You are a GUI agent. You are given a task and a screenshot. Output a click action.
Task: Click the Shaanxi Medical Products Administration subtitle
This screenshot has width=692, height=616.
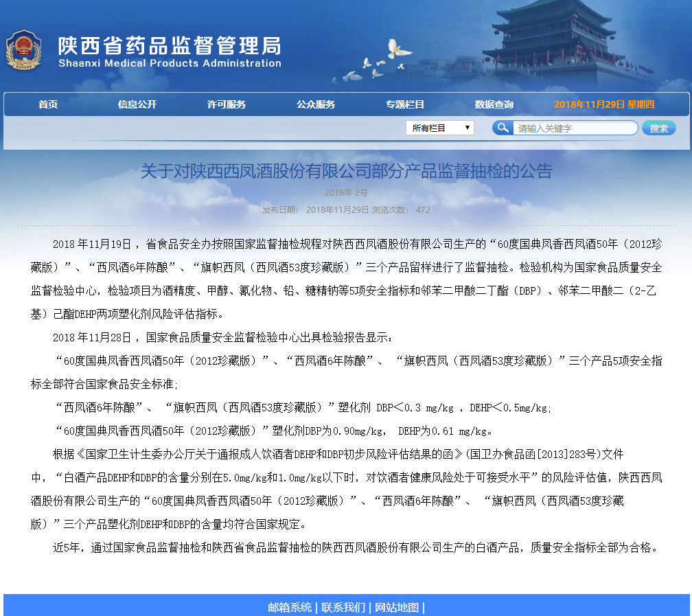[170, 63]
